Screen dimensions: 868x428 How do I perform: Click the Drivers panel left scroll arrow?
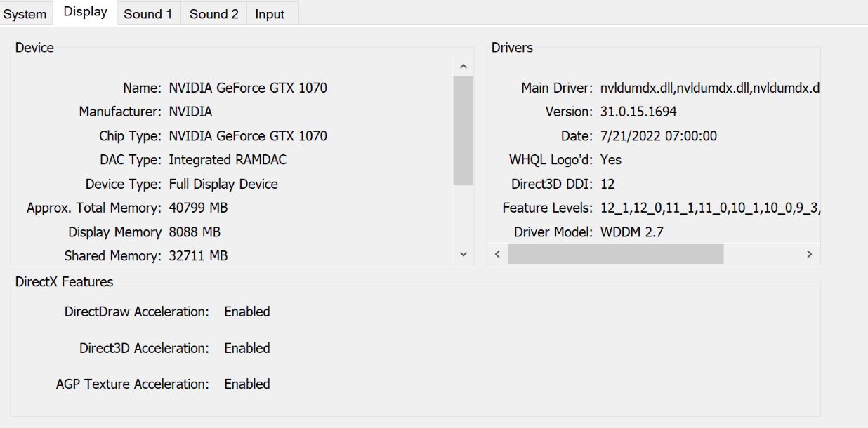pos(497,254)
